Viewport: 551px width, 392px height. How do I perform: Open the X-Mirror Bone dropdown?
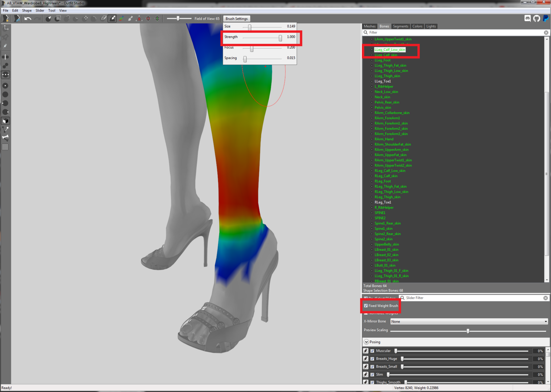469,322
